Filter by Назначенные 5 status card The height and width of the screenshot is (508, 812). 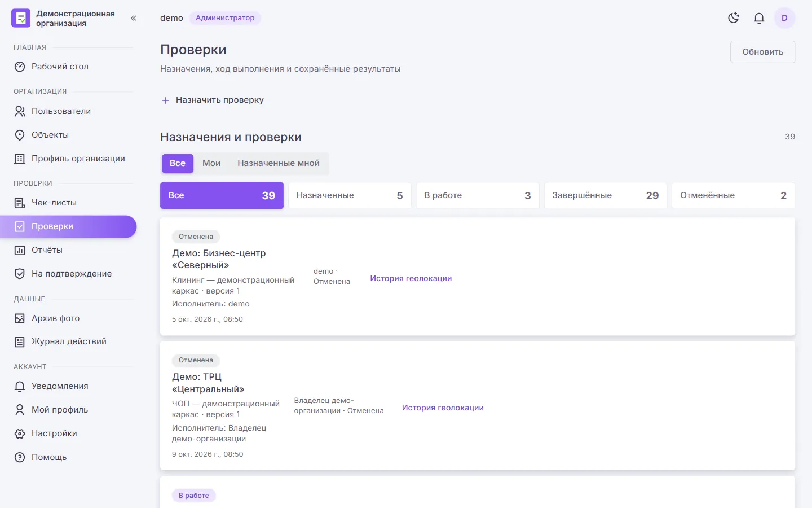[350, 195]
